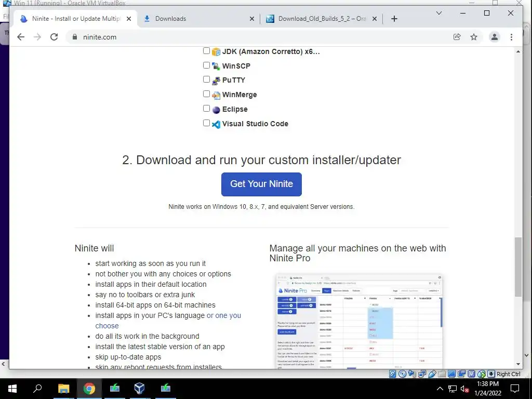Click the VirtualBox display settings icon
Image resolution: width=532 pixels, height=399 pixels.
pos(451,374)
